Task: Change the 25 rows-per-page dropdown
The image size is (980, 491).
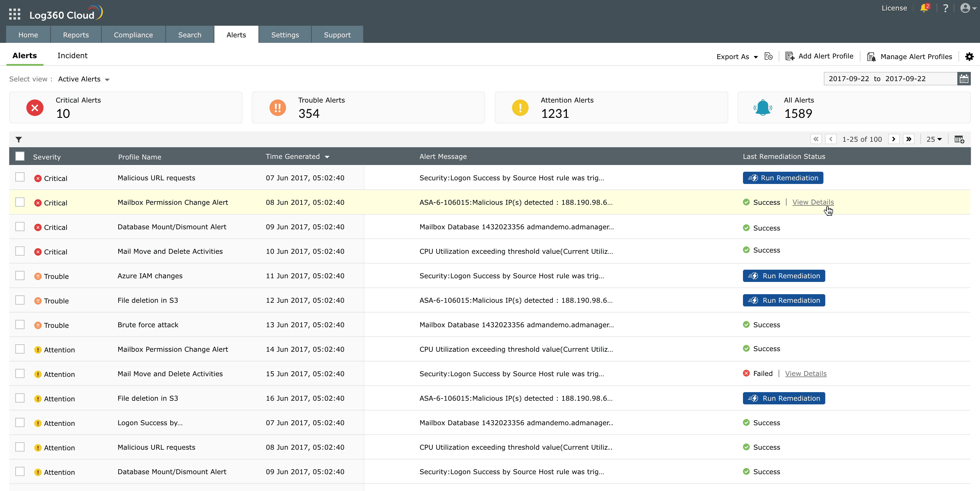Action: 934,139
